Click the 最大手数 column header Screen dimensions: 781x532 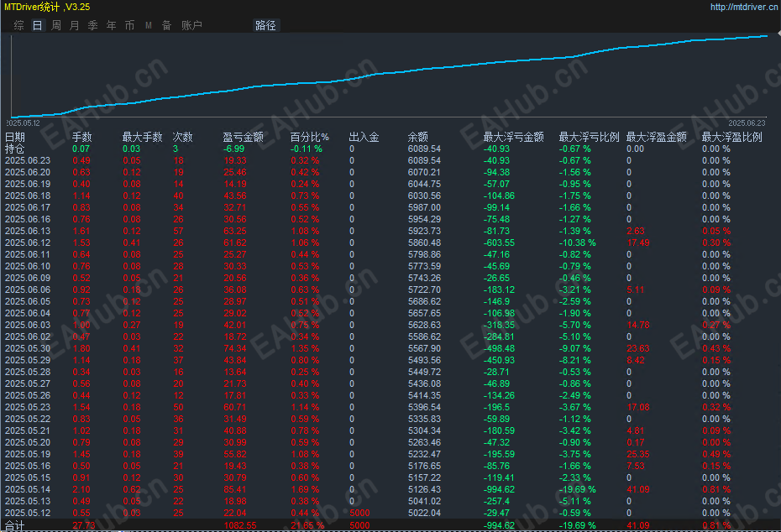pyautogui.click(x=143, y=137)
